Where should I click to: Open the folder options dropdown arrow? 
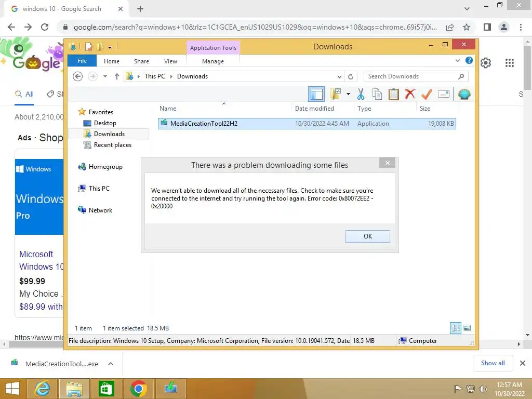[x=348, y=94]
